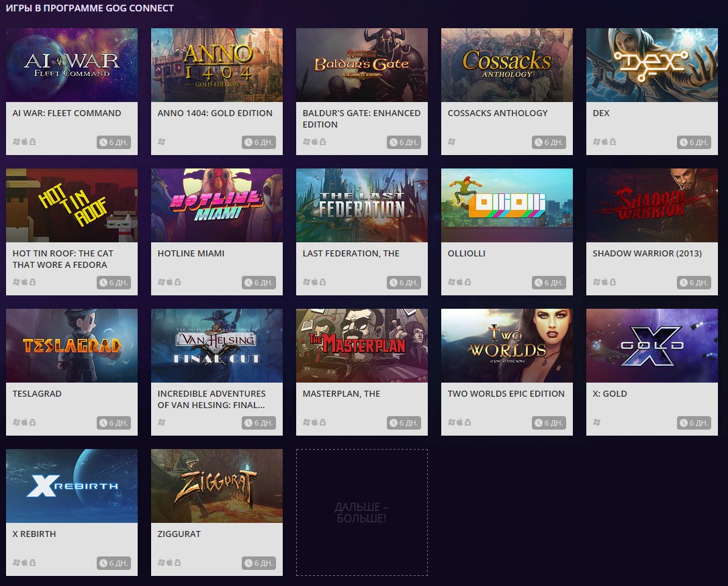728x586 pixels.
Task: Open the Van Helsing Final Cut cover image
Action: click(217, 346)
